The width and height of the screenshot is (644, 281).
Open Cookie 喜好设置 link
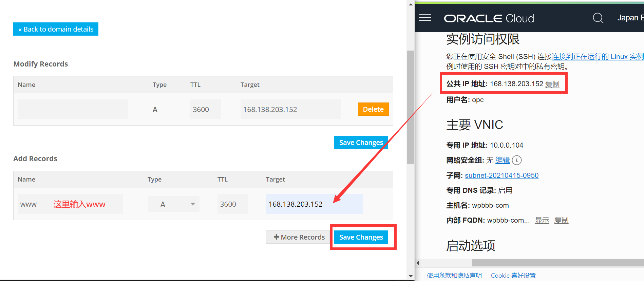[513, 276]
